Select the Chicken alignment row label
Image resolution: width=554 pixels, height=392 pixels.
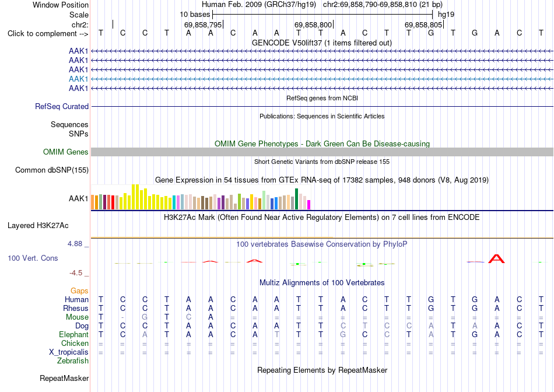point(75,343)
